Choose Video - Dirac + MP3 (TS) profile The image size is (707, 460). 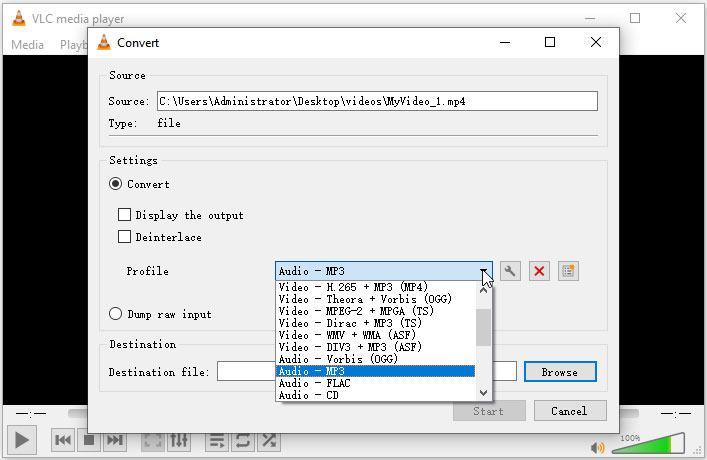pos(375,323)
